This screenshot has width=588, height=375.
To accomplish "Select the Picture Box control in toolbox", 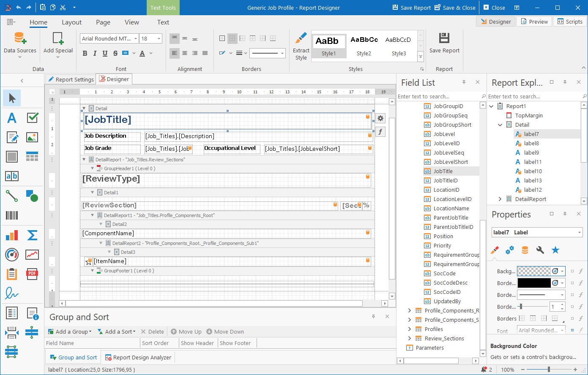I will (x=33, y=137).
